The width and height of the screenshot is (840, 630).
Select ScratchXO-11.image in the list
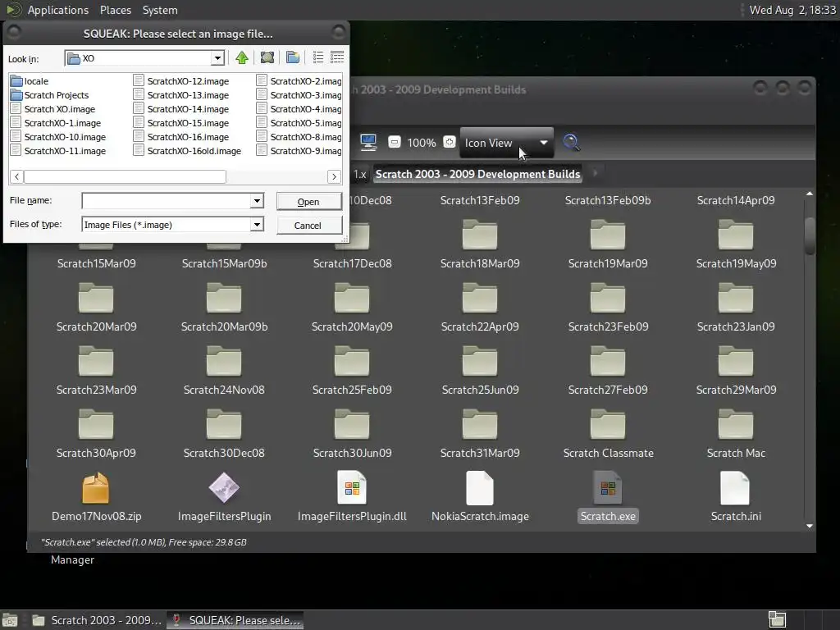point(58,151)
